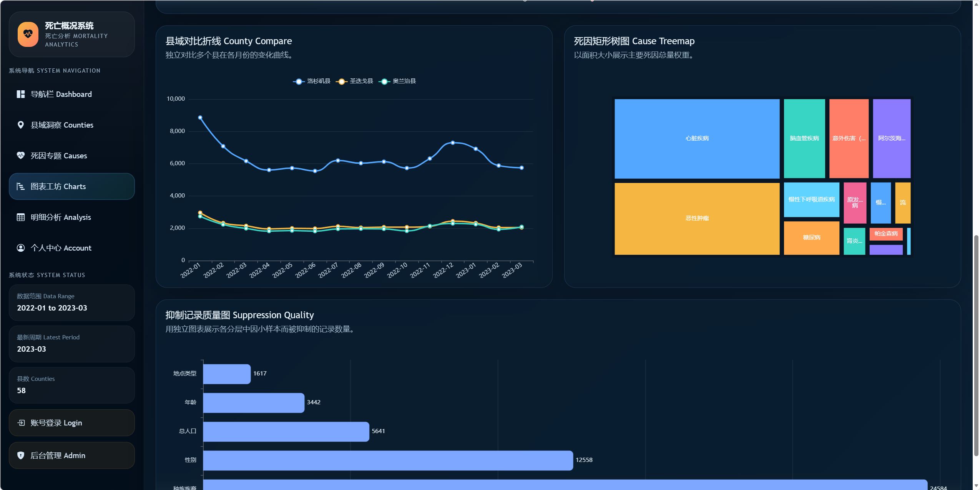Click the 性别 bar valued 12558
The width and height of the screenshot is (980, 490).
[388, 460]
